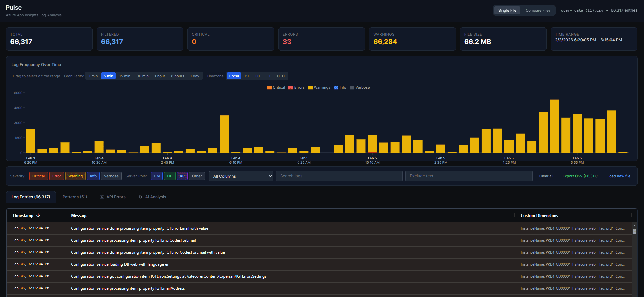Open the All Columns dropdown
The height and width of the screenshot is (297, 644).
[x=241, y=176]
